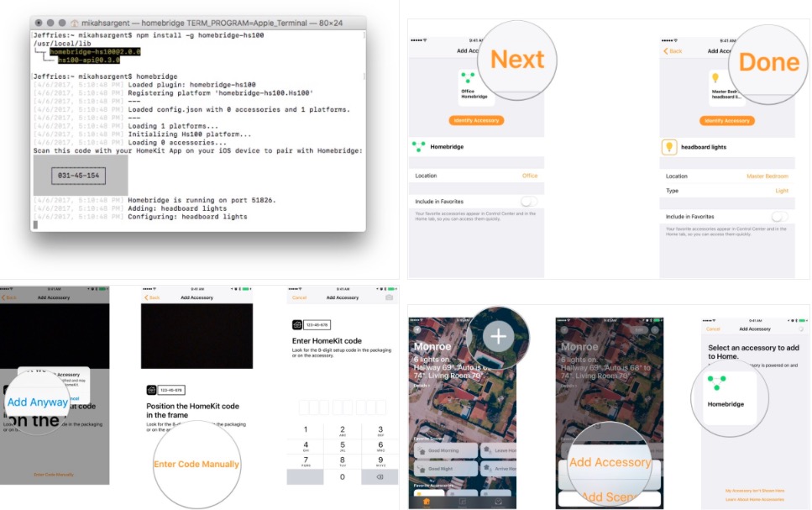Tap keypad digit 8
812x510 pixels.
click(x=343, y=460)
